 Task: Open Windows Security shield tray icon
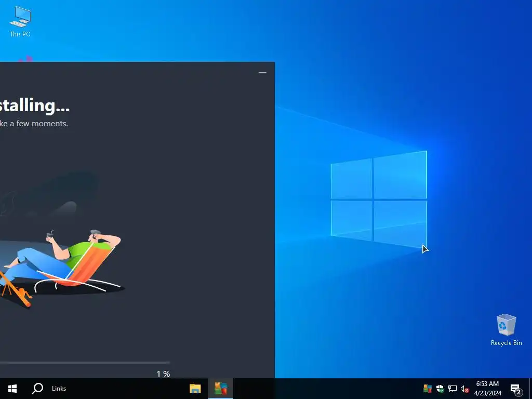(x=440, y=389)
